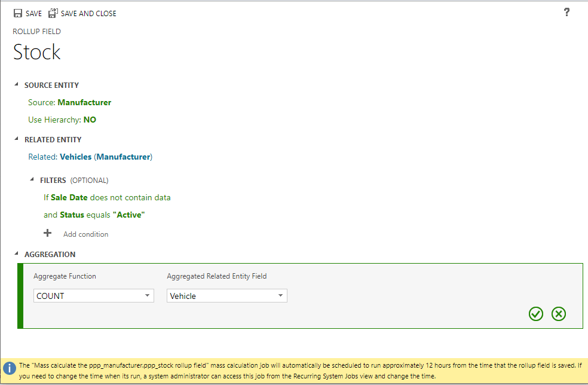Open the help question mark icon
588x385 pixels.
566,13
